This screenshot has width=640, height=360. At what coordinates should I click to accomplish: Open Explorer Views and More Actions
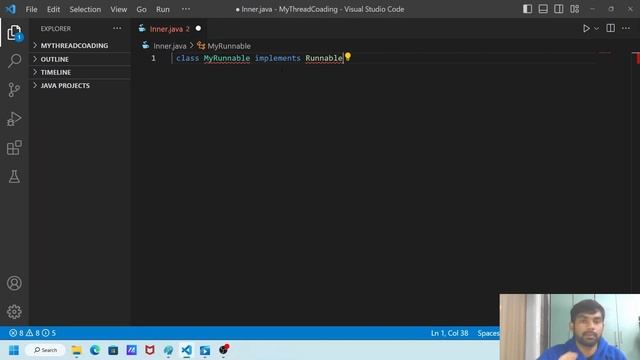pyautogui.click(x=118, y=28)
